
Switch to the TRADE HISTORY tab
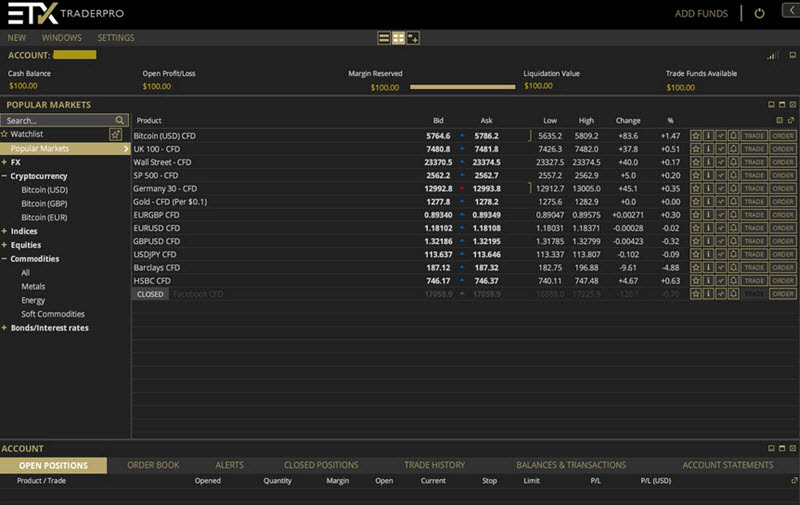click(x=435, y=465)
